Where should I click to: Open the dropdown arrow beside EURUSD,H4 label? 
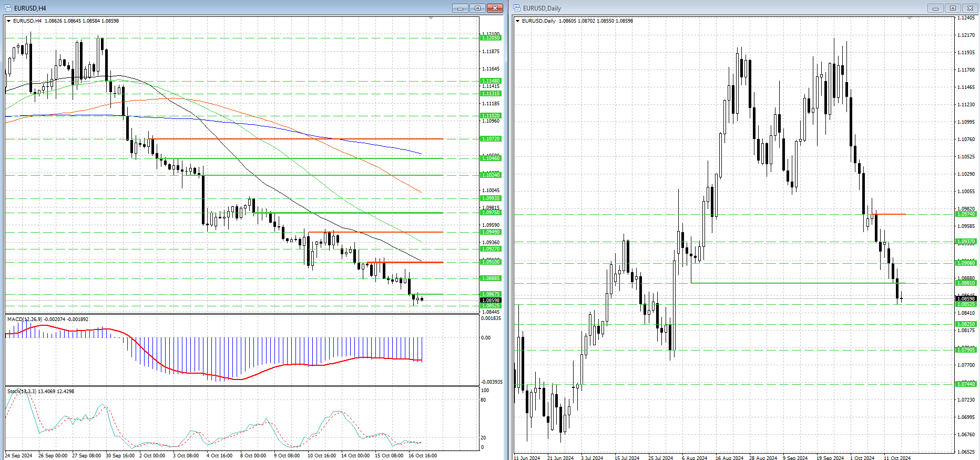[x=9, y=21]
